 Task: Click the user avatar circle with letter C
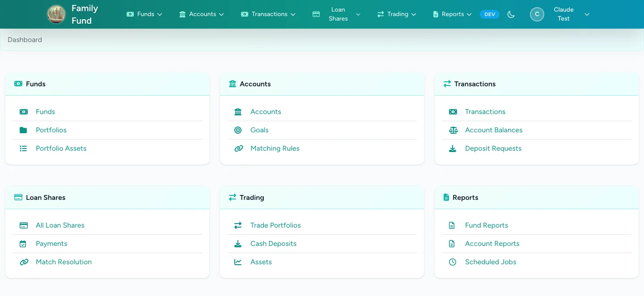537,14
